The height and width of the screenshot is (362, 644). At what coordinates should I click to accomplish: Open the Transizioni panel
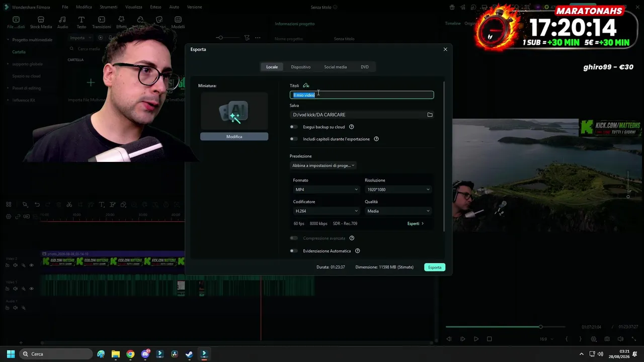pyautogui.click(x=101, y=22)
